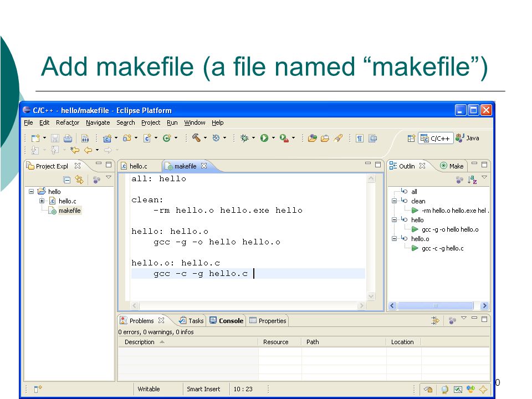532x399 pixels.
Task: Click the Print icon in toolbar
Action: pos(68,138)
